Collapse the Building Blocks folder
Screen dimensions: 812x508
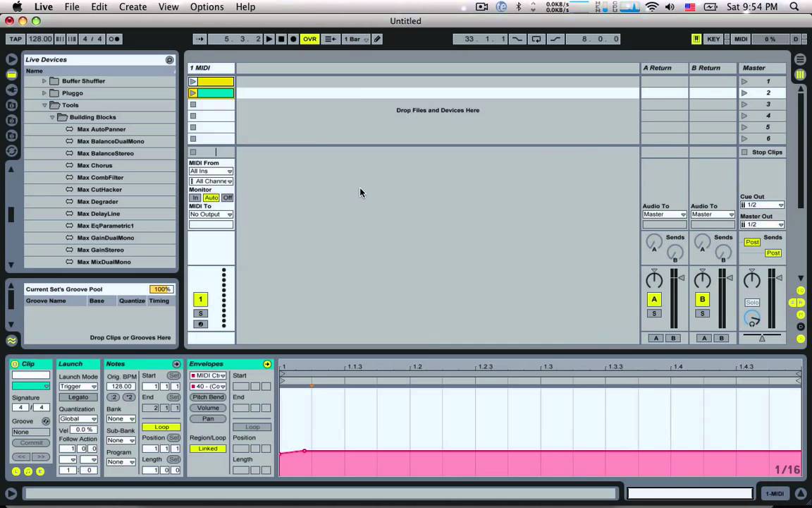(x=52, y=117)
